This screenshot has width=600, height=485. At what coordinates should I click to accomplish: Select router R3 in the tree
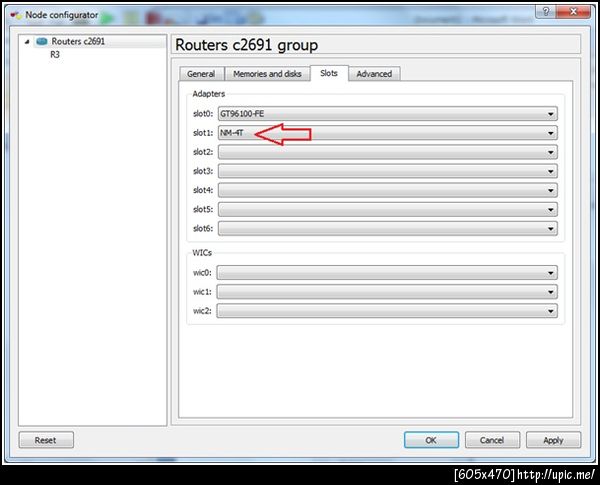(x=55, y=55)
